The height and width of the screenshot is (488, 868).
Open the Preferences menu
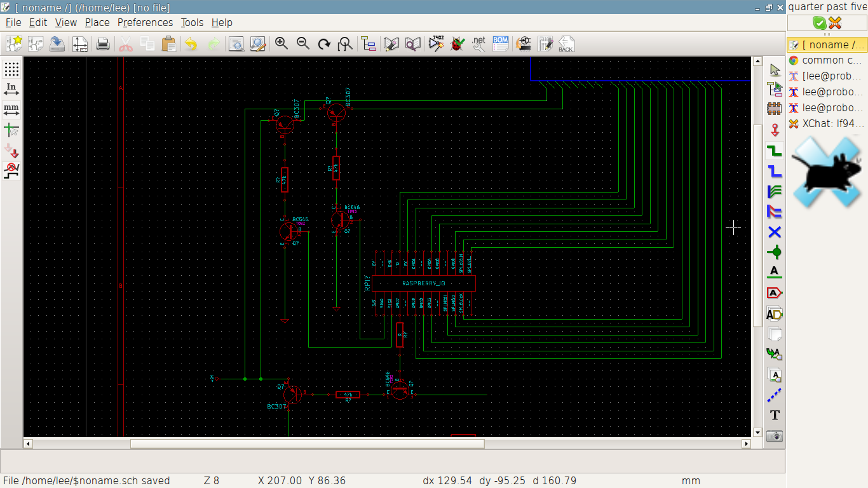145,22
